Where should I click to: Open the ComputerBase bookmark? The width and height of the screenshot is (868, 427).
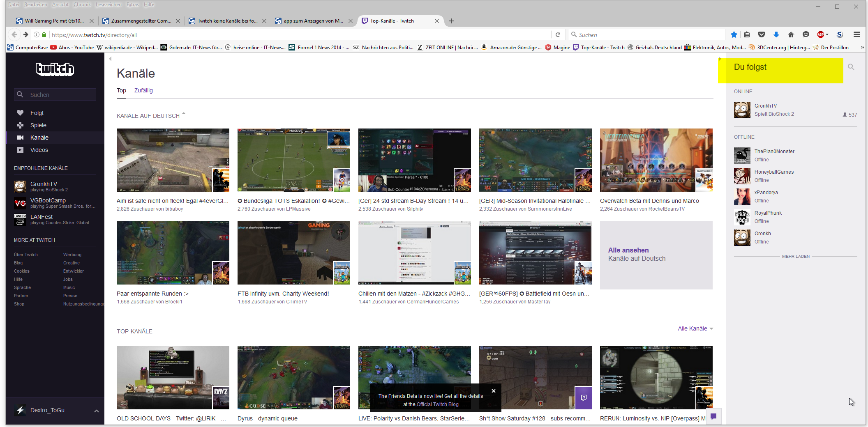pyautogui.click(x=28, y=48)
